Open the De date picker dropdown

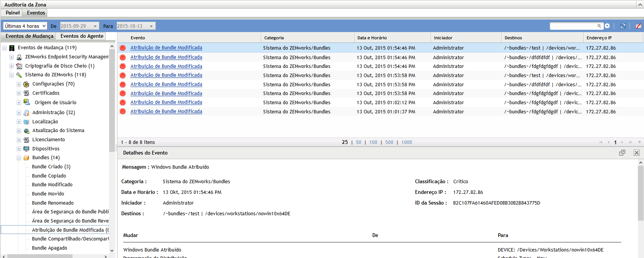coord(95,26)
